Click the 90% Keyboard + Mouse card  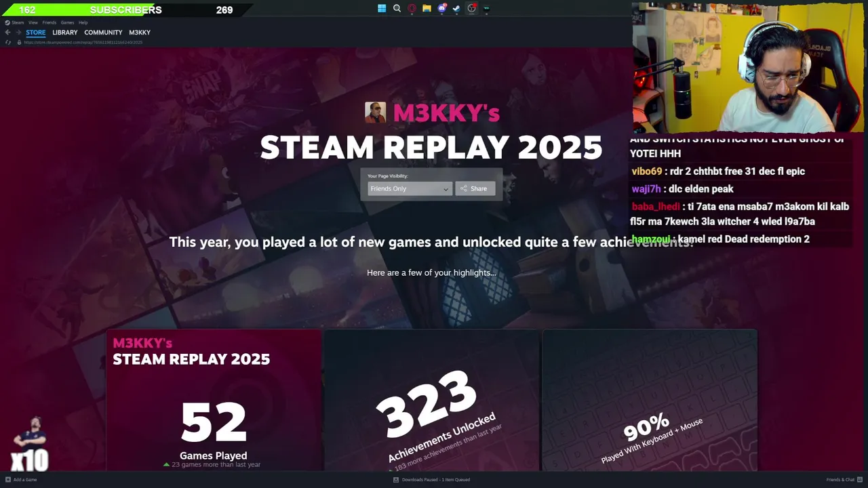tap(650, 400)
